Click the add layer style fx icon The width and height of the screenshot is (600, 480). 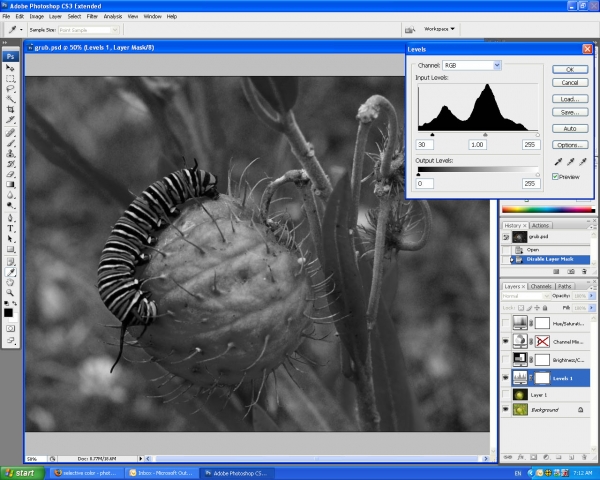(521, 457)
